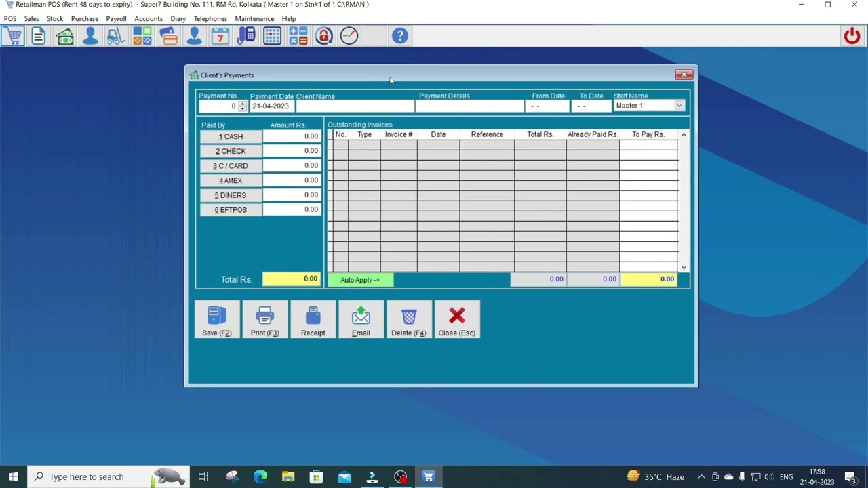Select the 2 CHECK payment method
The width and height of the screenshot is (868, 488).
[231, 151]
